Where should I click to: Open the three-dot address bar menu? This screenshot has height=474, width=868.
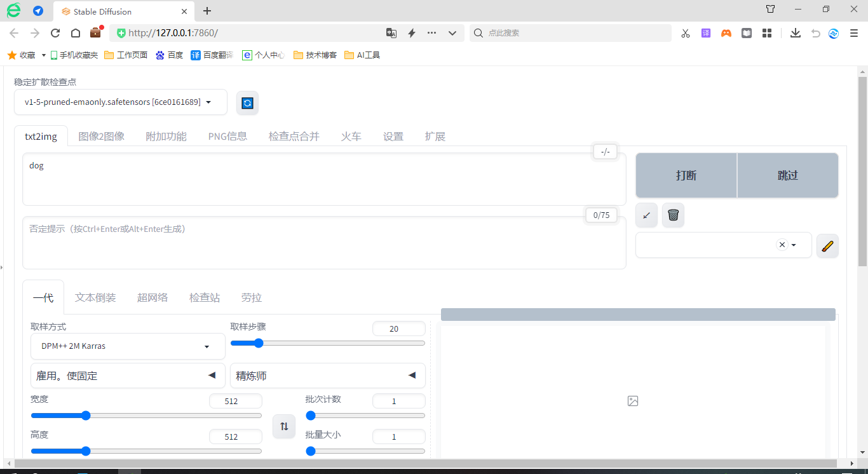tap(432, 33)
